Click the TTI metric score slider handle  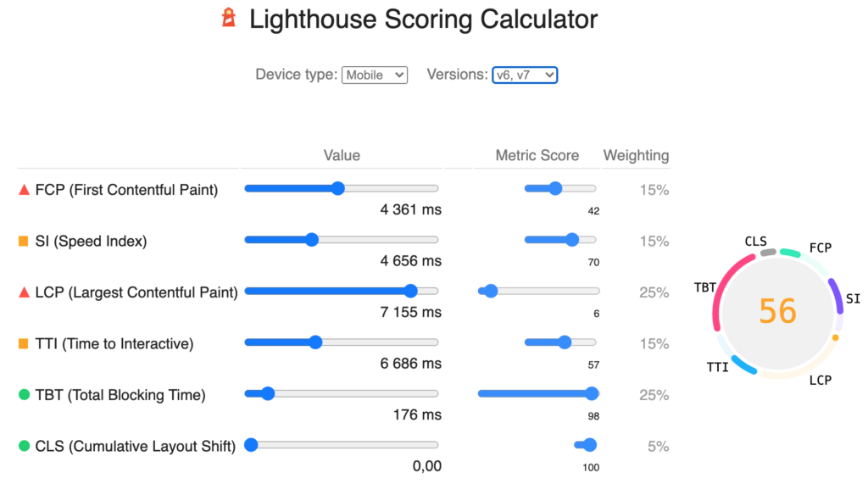point(564,342)
